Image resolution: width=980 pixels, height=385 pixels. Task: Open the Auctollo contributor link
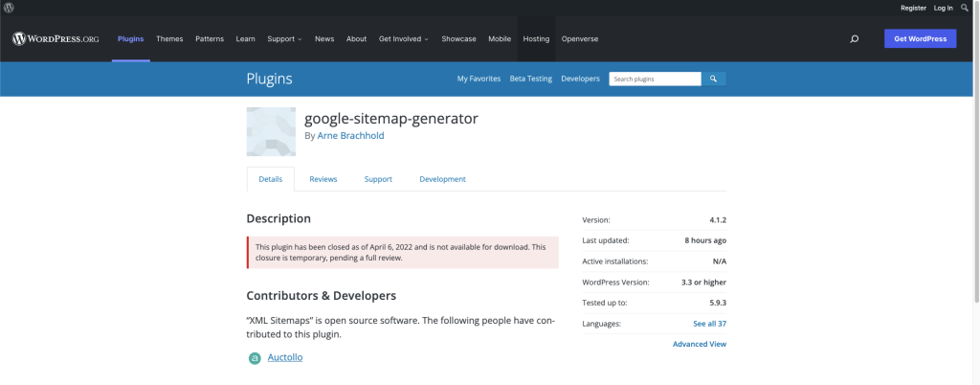pyautogui.click(x=285, y=357)
